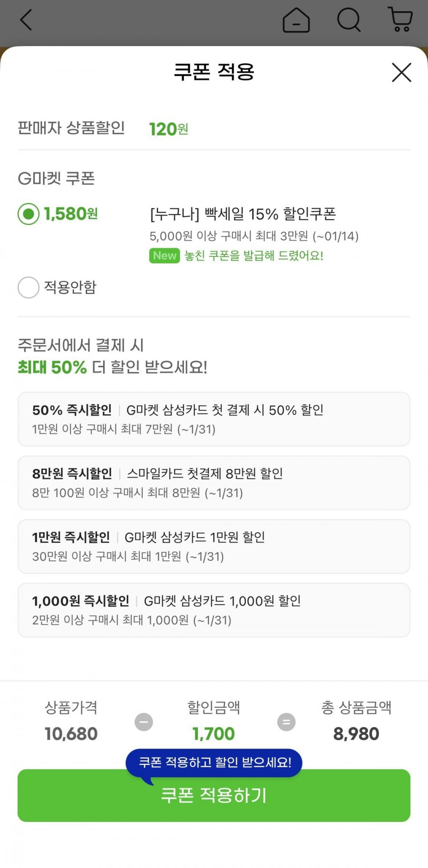Tap the gray equals circle icon
This screenshot has width=428, height=868.
(286, 722)
